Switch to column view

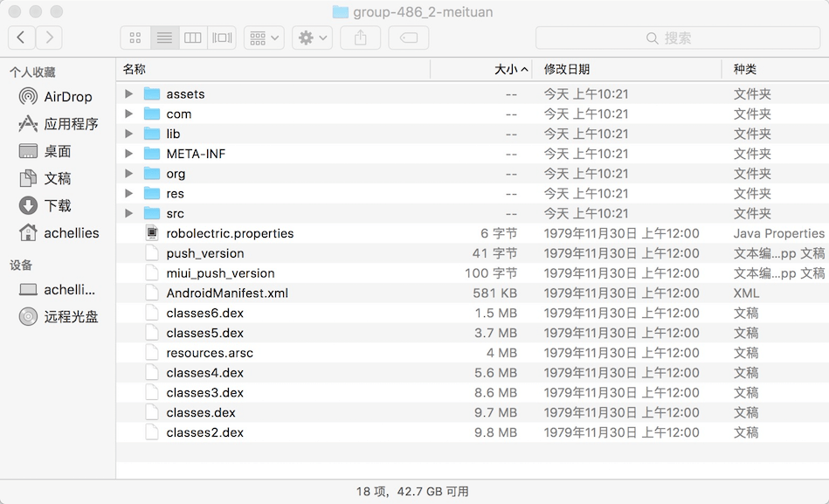click(x=192, y=38)
